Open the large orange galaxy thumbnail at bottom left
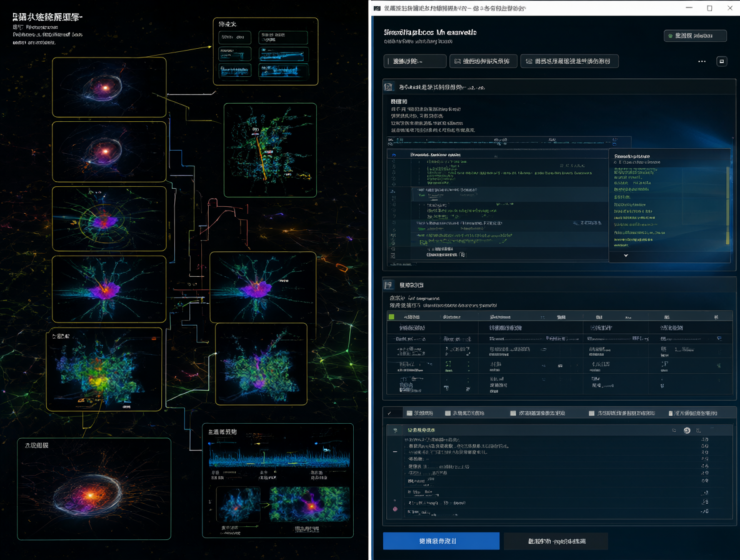 (x=94, y=489)
